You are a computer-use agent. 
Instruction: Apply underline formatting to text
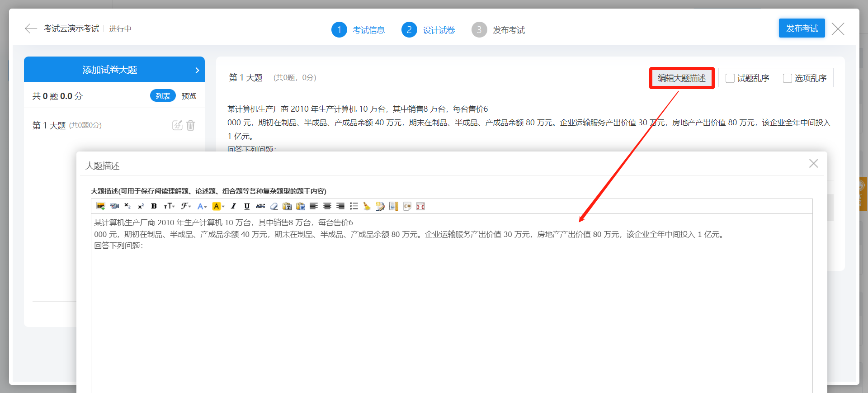point(247,206)
